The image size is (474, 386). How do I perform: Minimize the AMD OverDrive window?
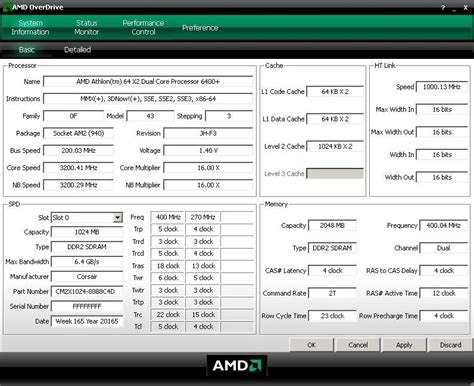454,8
